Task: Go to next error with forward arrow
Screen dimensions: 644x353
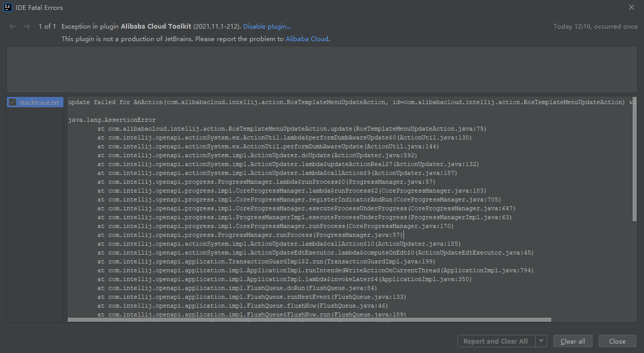Action: click(x=27, y=27)
